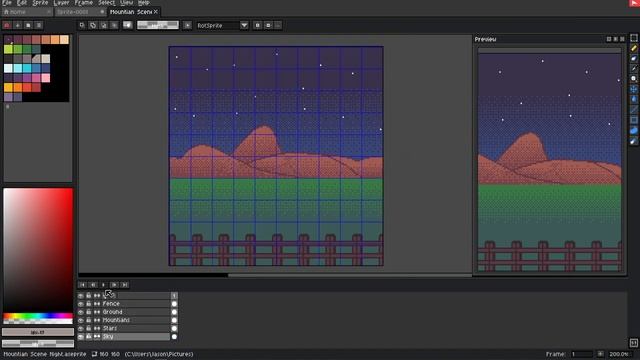Select the Fence layer name
The width and height of the screenshot is (640, 360).
(x=111, y=304)
